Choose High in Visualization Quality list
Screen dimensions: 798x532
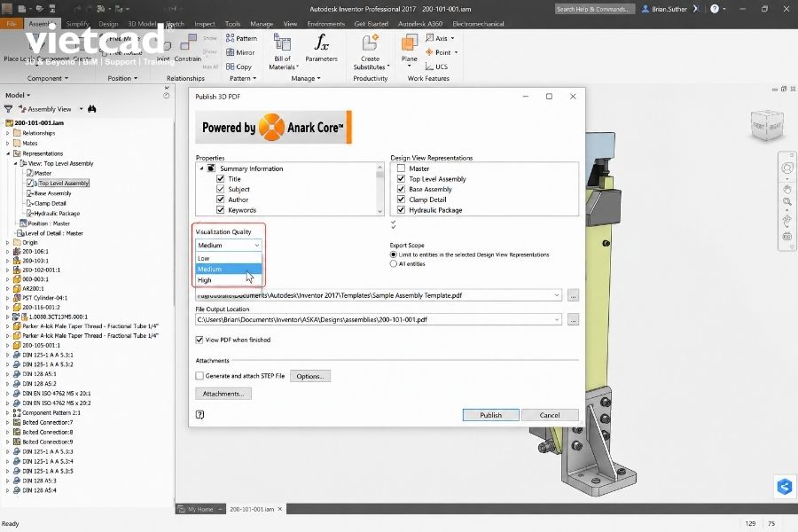pyautogui.click(x=229, y=280)
